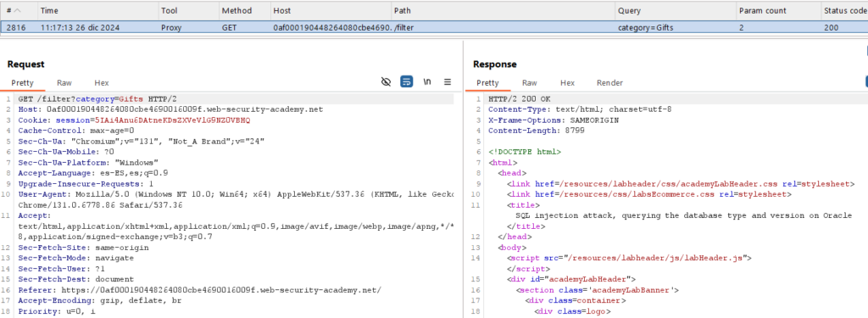Click the GET cell in the Method column
868x318 pixels.
point(230,27)
